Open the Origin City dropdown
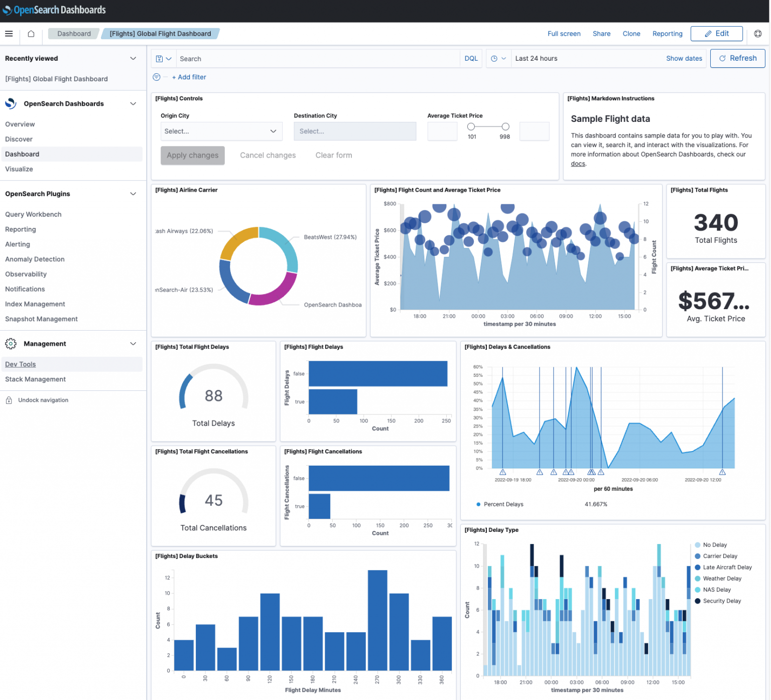 221,131
